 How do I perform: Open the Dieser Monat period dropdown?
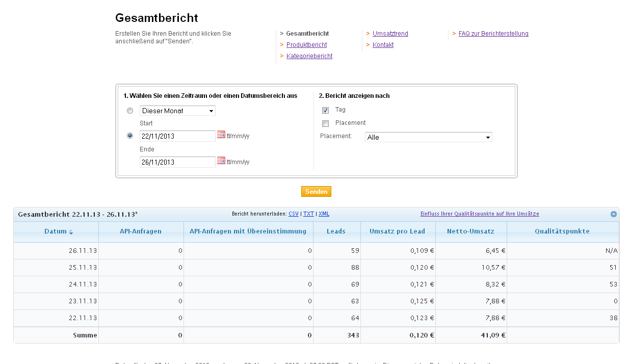[177, 111]
